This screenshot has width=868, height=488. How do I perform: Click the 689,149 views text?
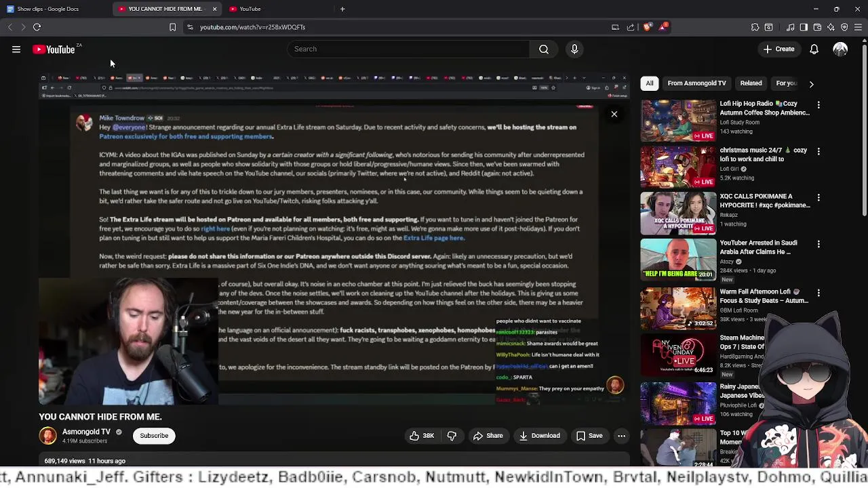click(x=65, y=461)
